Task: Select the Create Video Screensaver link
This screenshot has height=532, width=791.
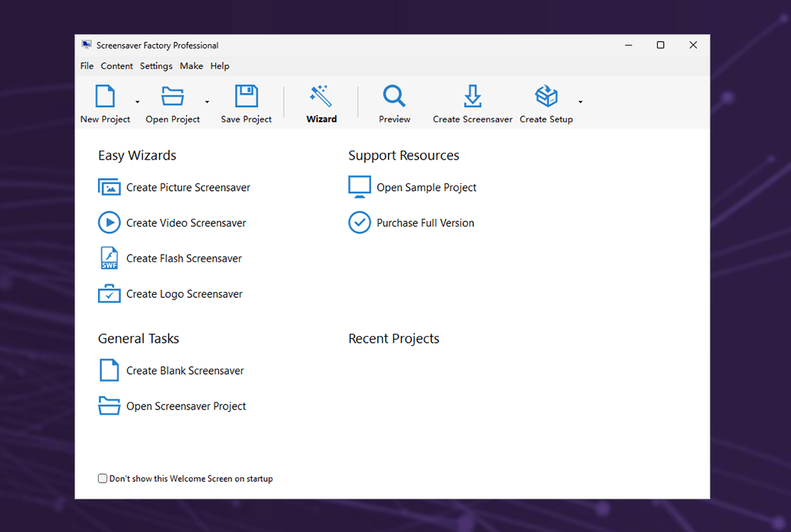Action: point(186,223)
